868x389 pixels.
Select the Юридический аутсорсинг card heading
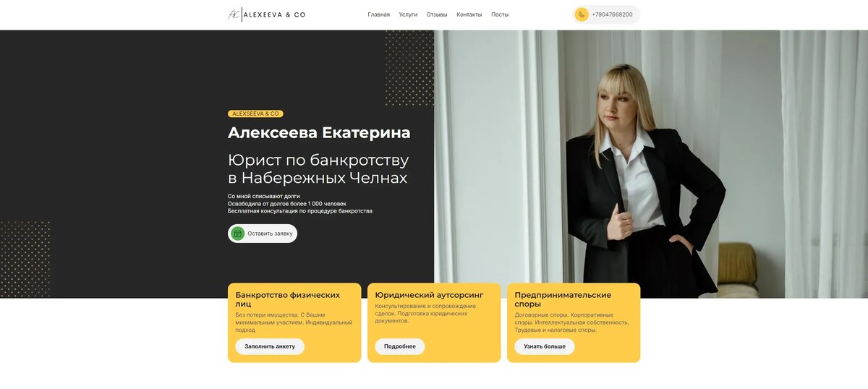[x=430, y=295]
